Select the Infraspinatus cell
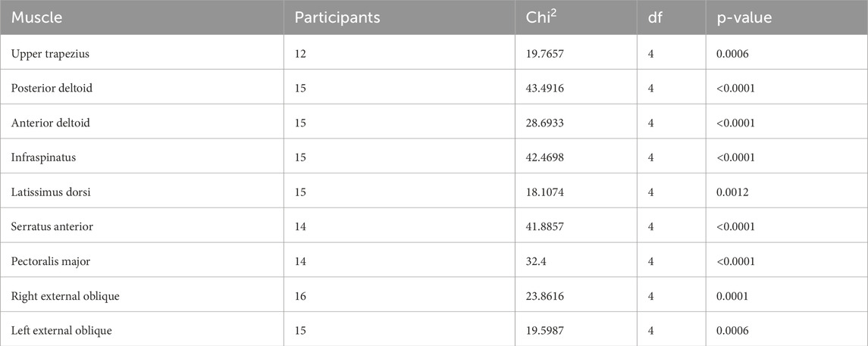This screenshot has height=346, width=868. click(38, 157)
